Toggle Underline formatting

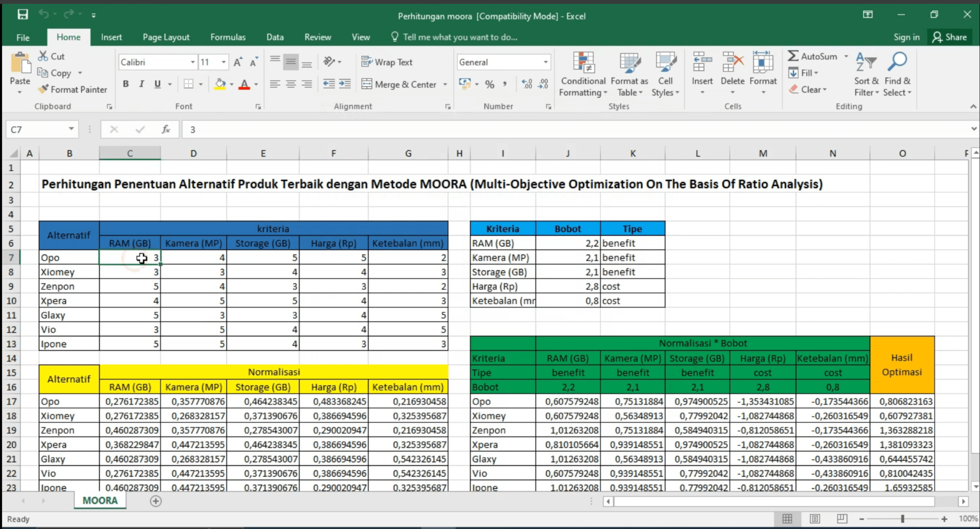[157, 84]
